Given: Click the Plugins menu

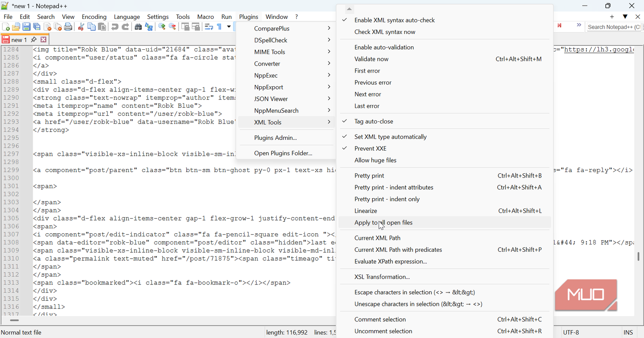Looking at the screenshot, I should pyautogui.click(x=249, y=17).
